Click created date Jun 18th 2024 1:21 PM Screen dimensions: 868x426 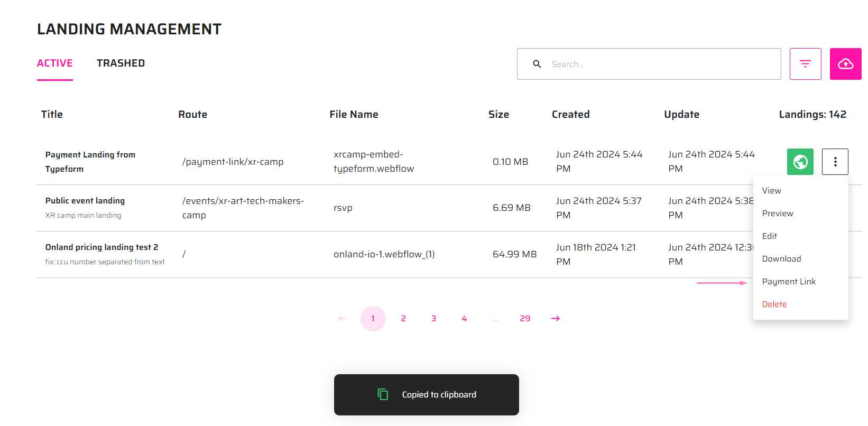pyautogui.click(x=596, y=254)
